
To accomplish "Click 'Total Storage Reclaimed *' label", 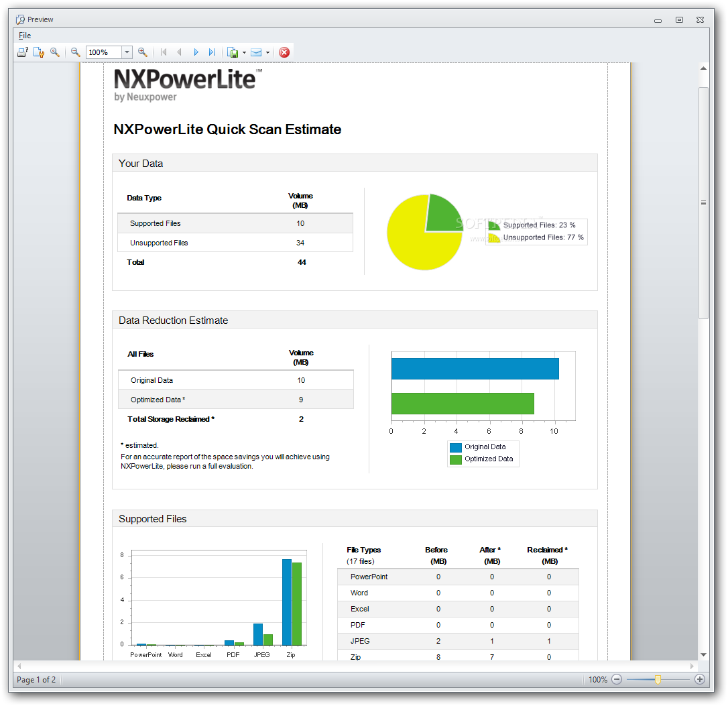I will (x=171, y=419).
